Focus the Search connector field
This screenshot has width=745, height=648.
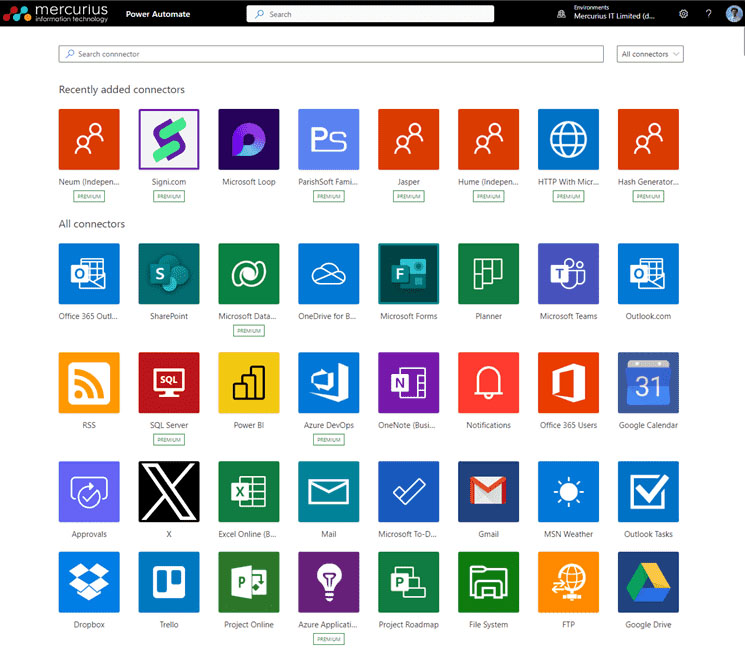(x=331, y=54)
